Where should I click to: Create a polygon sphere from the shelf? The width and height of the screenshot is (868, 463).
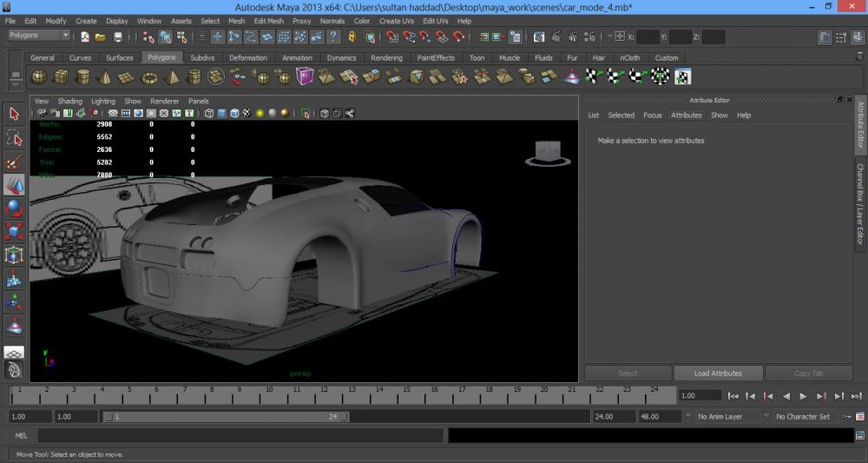(39, 77)
